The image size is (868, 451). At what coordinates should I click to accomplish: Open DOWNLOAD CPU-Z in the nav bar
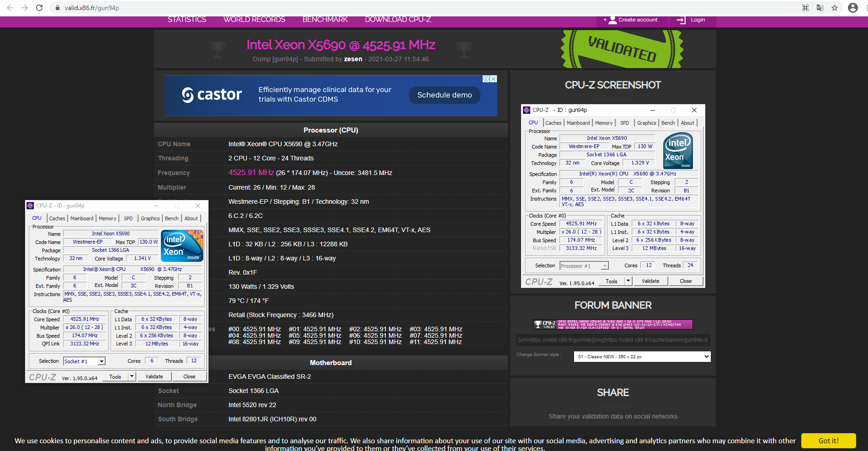[x=398, y=20]
